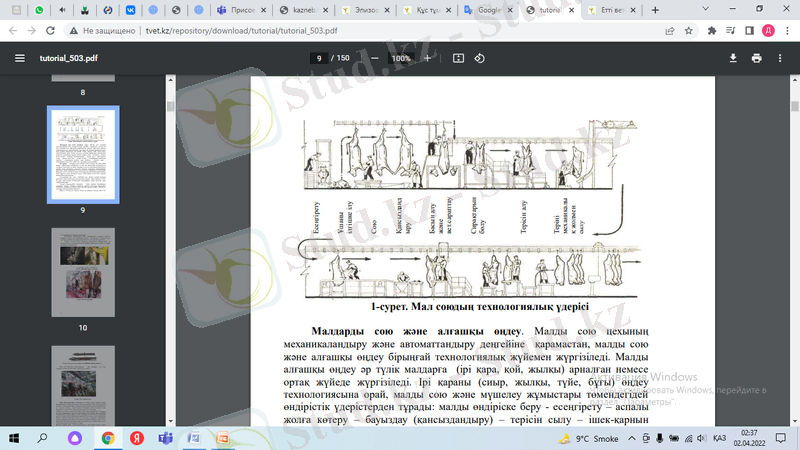
Task: Go forward in browser history
Action: pyautogui.click(x=32, y=31)
